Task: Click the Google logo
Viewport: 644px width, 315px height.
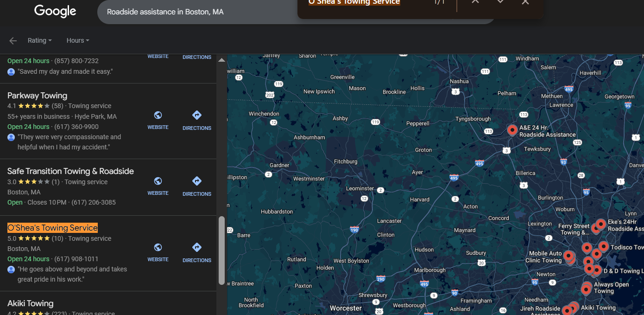Action: pos(55,11)
